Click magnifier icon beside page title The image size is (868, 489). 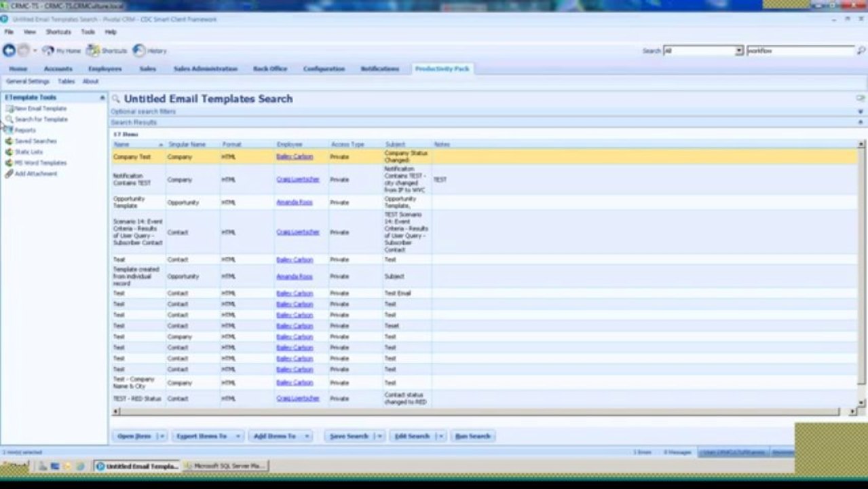(116, 98)
